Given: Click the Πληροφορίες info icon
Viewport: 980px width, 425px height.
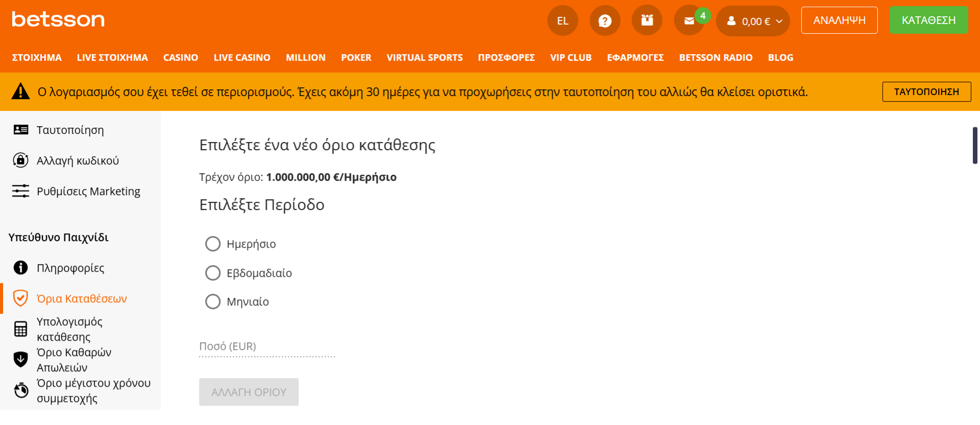Looking at the screenshot, I should (20, 268).
